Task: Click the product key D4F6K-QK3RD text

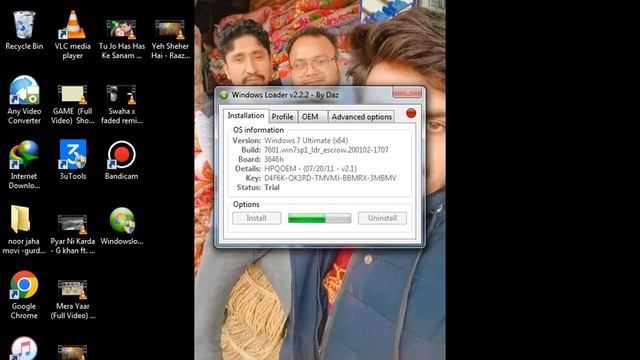Action: 330,178
